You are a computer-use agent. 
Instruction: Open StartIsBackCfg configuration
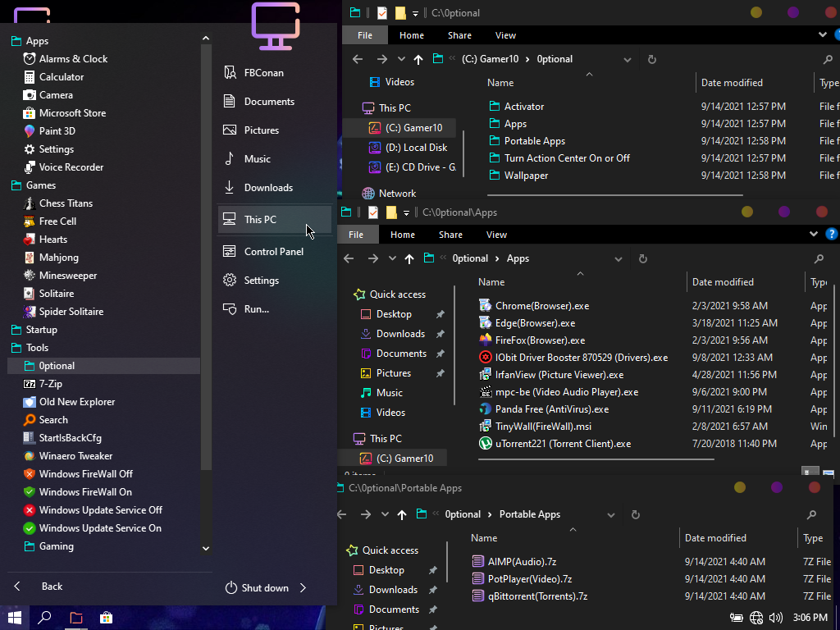tap(62, 438)
